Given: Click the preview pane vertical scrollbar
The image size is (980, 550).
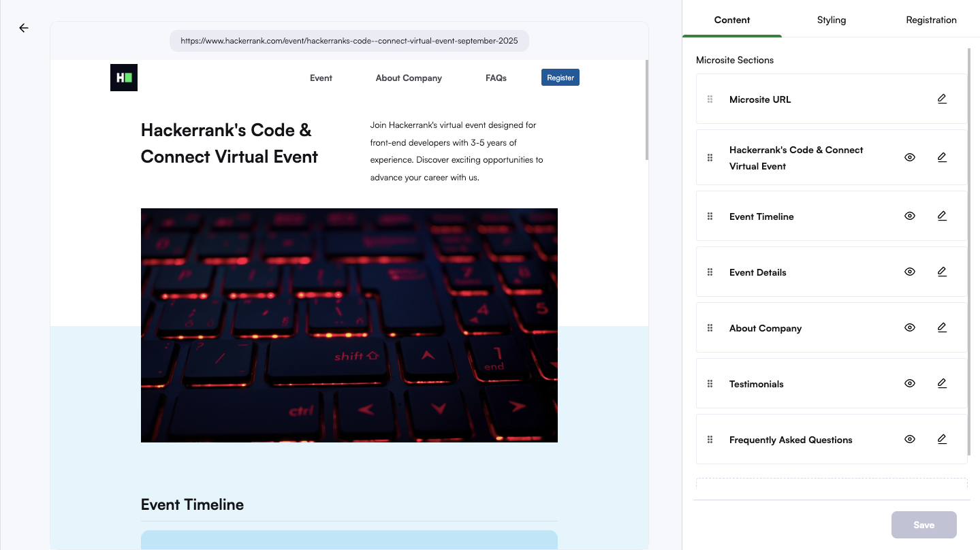Looking at the screenshot, I should tap(646, 110).
